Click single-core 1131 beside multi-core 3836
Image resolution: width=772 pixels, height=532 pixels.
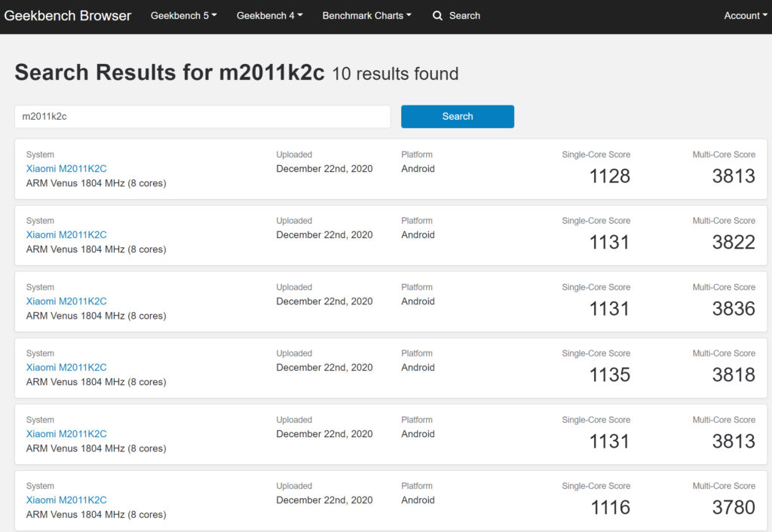pos(609,308)
